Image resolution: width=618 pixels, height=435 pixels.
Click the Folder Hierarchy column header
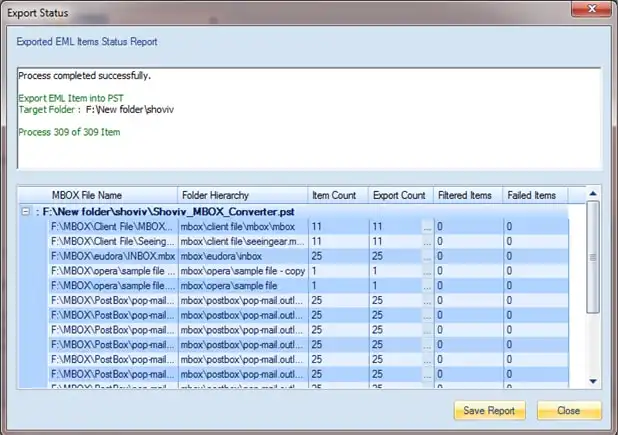[243, 195]
